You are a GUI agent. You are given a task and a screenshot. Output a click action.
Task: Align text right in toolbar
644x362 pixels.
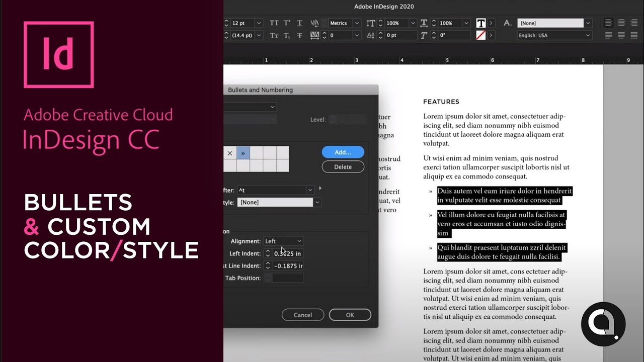pos(634,23)
